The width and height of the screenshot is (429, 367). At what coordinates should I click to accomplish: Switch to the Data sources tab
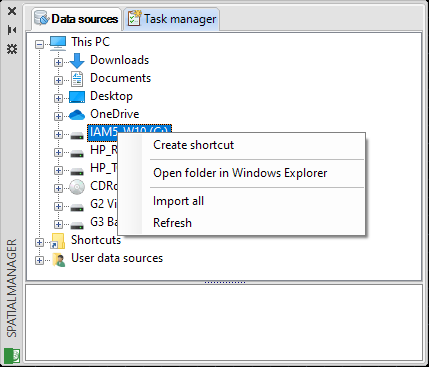(x=76, y=19)
